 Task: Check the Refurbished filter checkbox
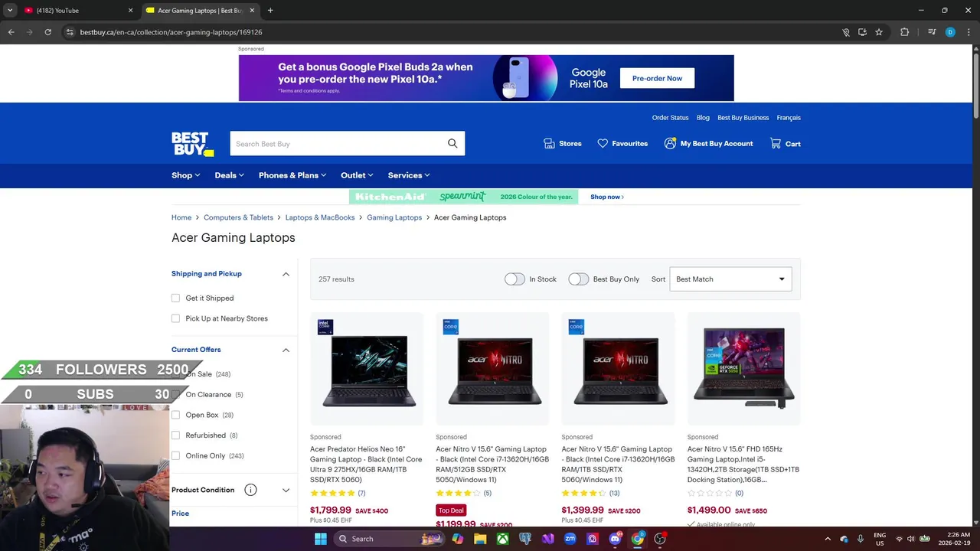pyautogui.click(x=176, y=435)
